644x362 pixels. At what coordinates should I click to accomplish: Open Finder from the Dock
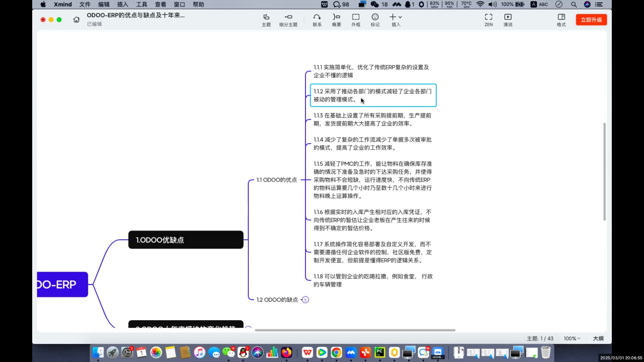tap(98, 352)
